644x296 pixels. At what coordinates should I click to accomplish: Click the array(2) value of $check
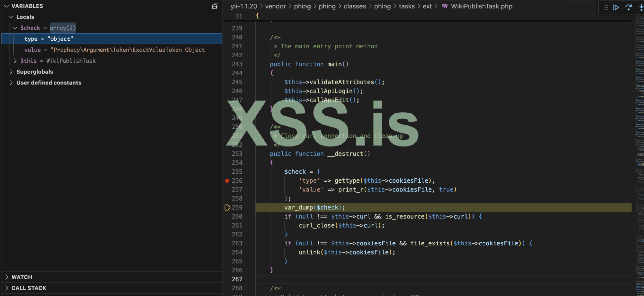pos(63,28)
